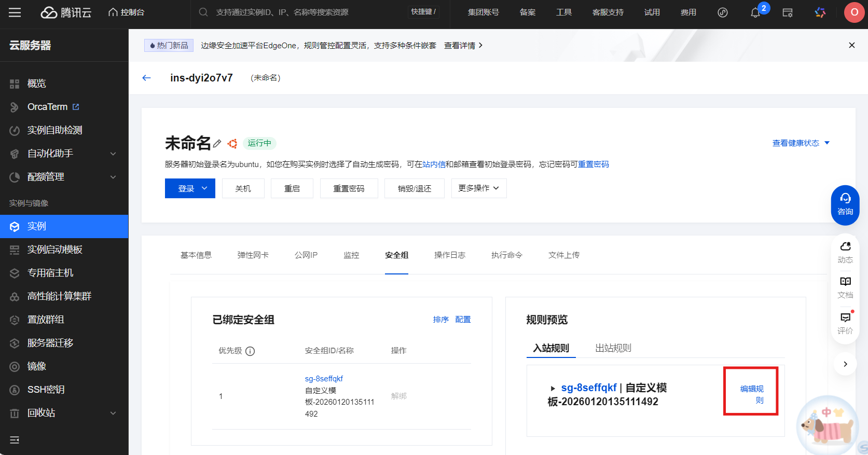
Task: Open the user avatar O
Action: point(854,12)
